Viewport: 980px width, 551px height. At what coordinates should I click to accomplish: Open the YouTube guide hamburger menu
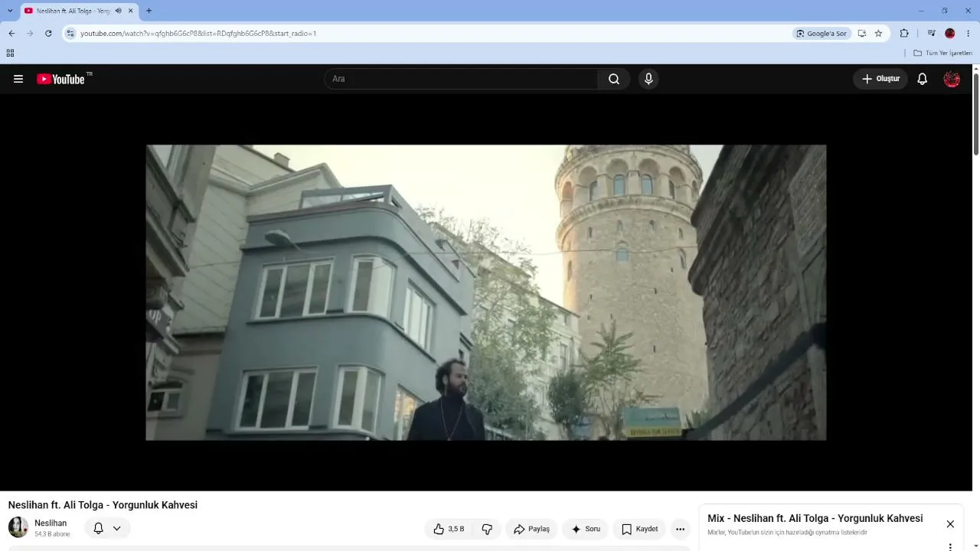(18, 79)
